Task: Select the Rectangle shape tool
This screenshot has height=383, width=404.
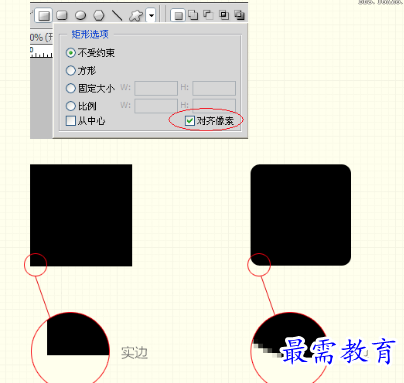Action: [44, 15]
